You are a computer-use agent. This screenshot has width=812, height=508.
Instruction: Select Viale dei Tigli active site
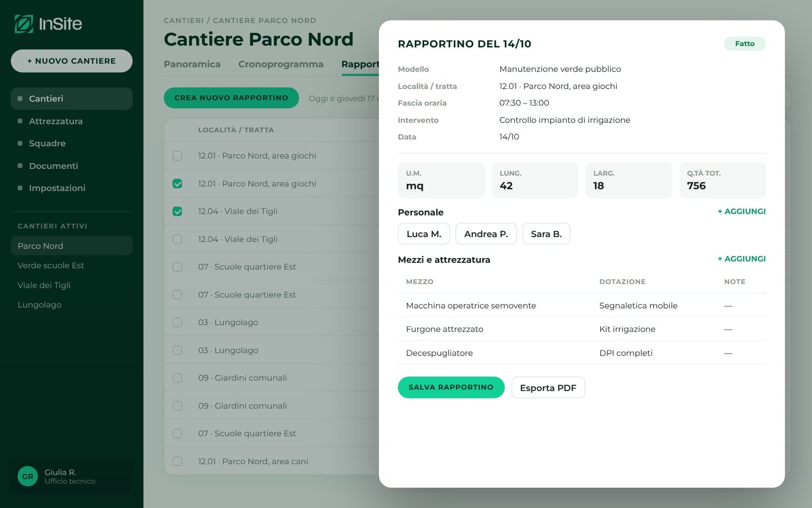tap(72, 285)
